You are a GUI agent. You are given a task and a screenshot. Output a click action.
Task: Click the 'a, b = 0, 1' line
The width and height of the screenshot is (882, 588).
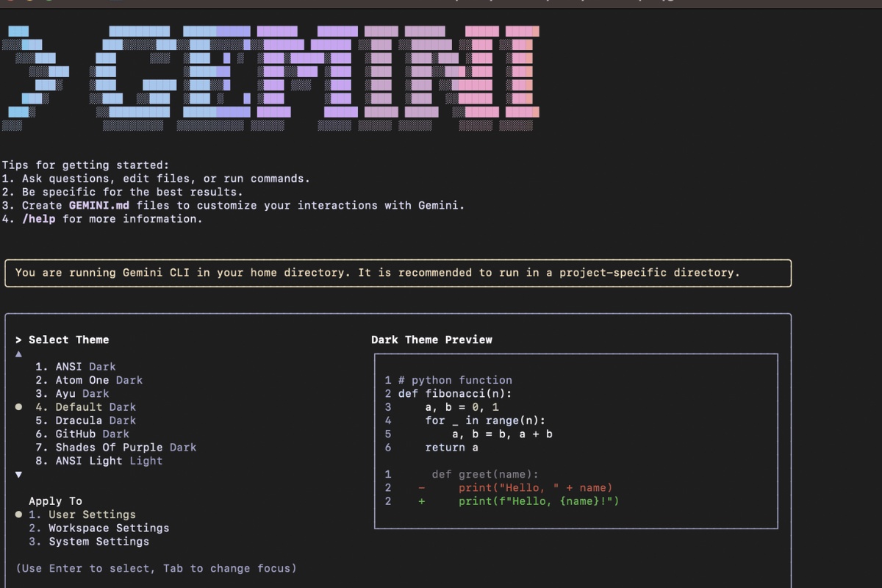pyautogui.click(x=462, y=407)
